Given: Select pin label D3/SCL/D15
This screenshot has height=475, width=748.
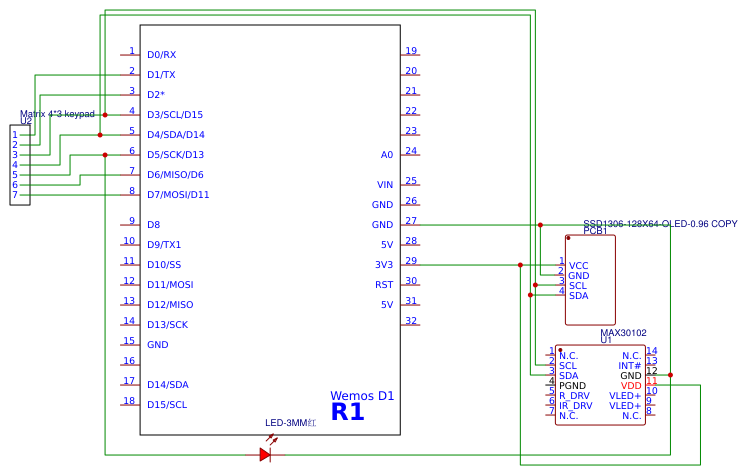Looking at the screenshot, I should click(175, 115).
